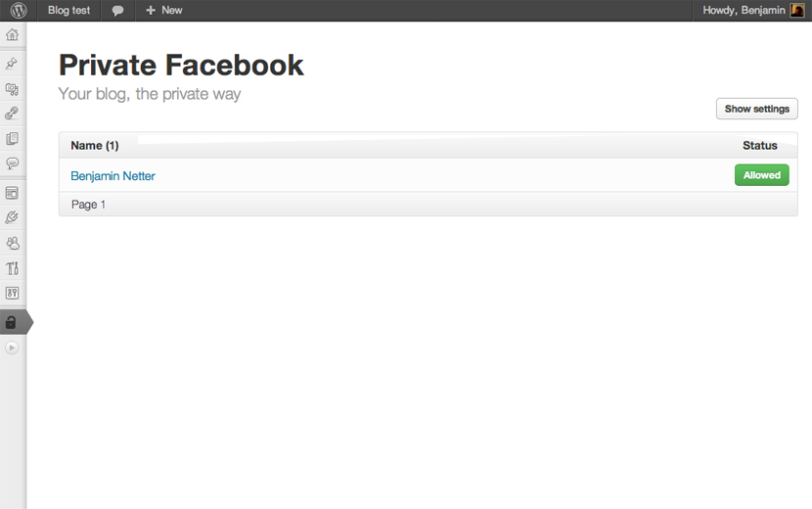Expand the collapsed sidebar menu arrow
The image size is (812, 509).
tap(12, 347)
